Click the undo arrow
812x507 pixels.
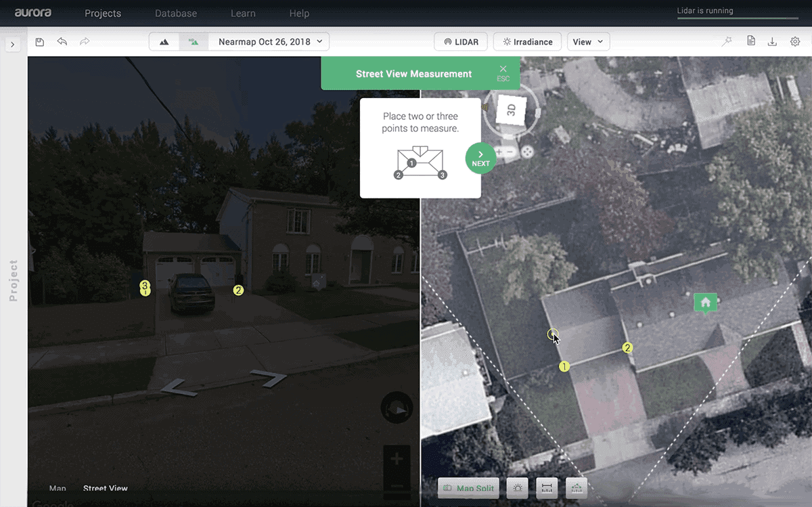pos(62,42)
